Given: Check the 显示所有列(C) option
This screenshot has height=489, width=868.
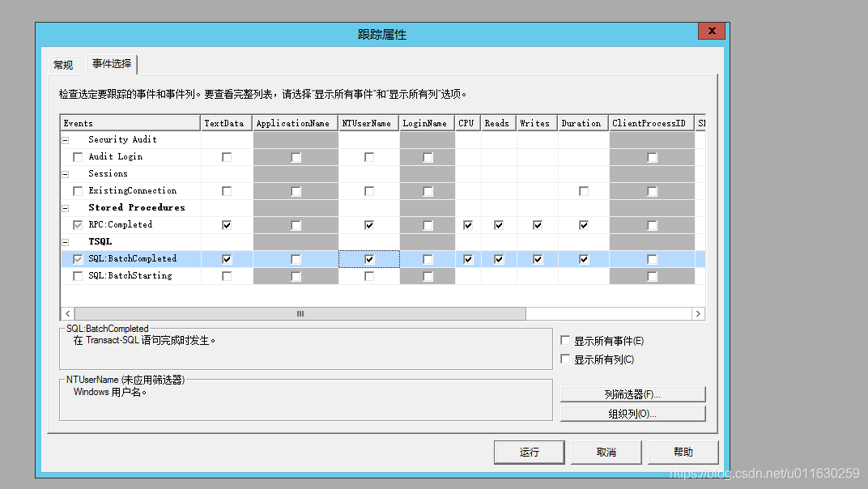Looking at the screenshot, I should (565, 359).
